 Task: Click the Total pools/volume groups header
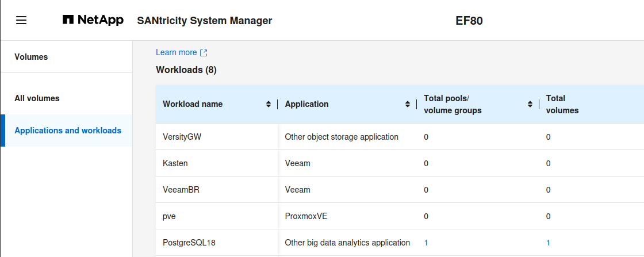453,104
